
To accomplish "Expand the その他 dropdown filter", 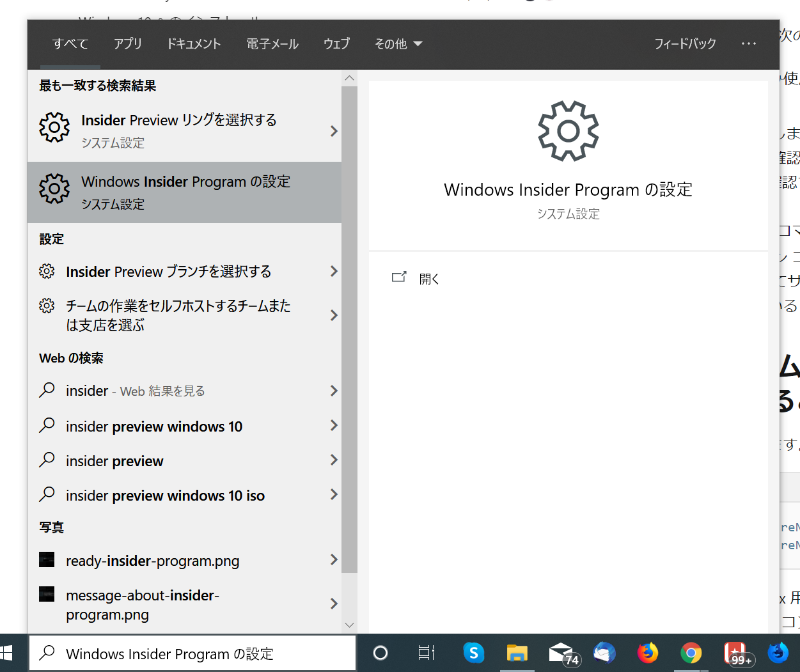I will (x=398, y=43).
